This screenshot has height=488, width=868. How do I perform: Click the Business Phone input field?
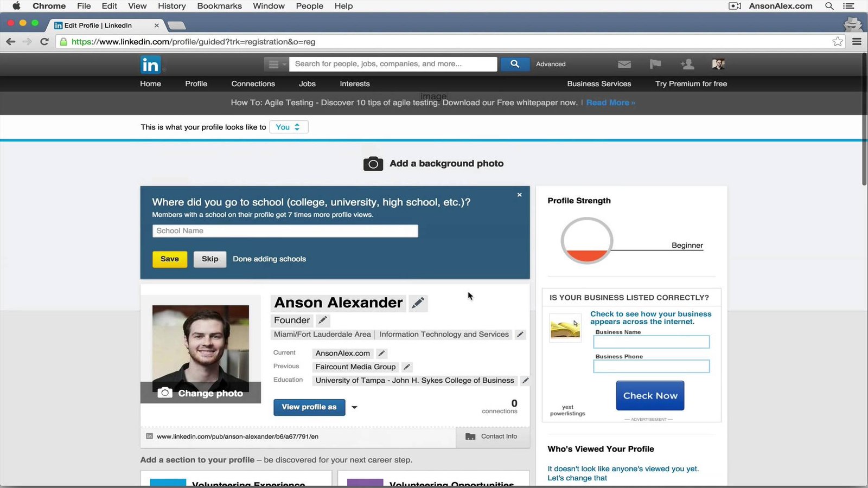[651, 367]
